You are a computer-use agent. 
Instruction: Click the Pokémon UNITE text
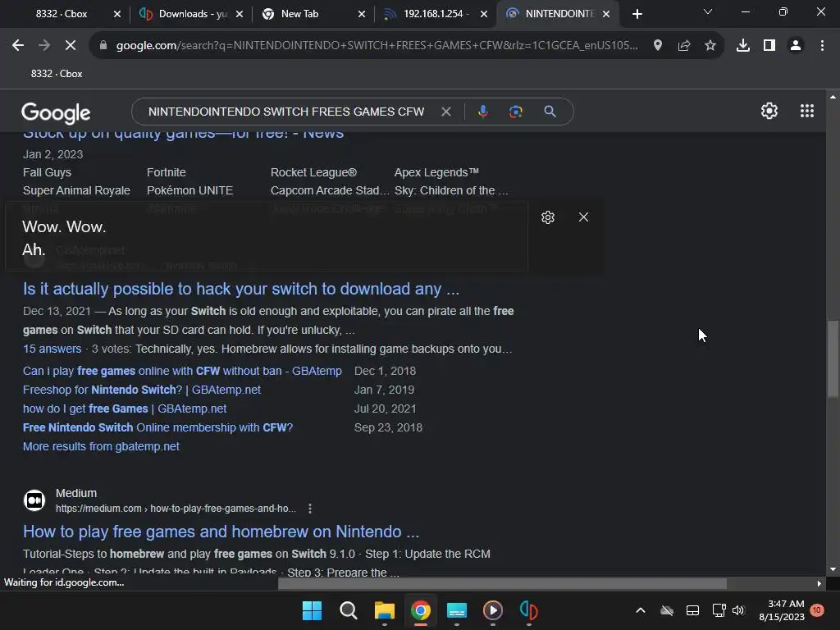(x=189, y=190)
